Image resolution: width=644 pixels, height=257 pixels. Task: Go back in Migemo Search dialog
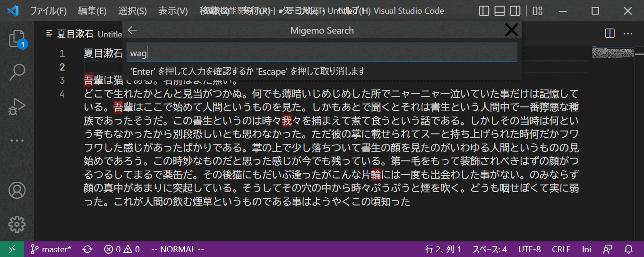(132, 30)
